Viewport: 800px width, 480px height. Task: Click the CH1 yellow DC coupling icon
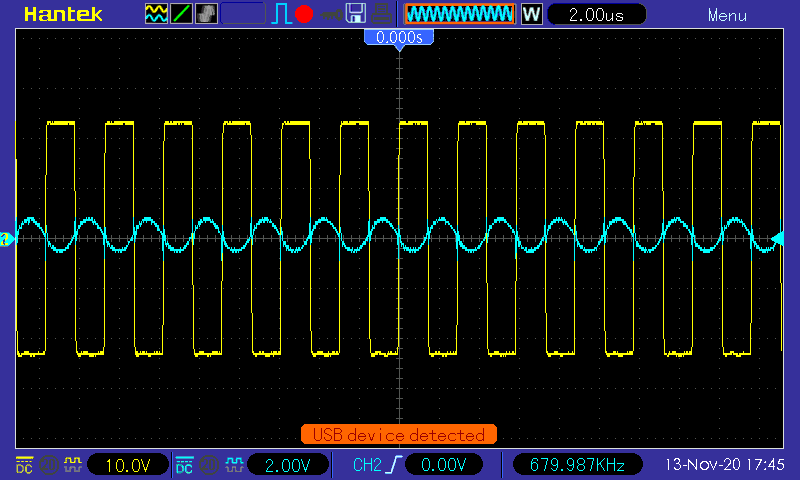point(24,465)
